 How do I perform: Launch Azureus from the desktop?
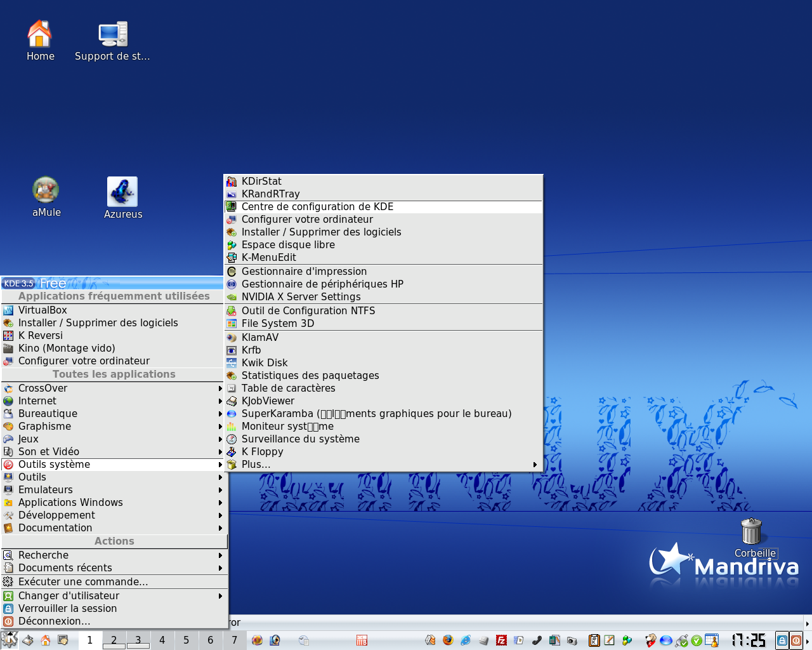coord(122,198)
